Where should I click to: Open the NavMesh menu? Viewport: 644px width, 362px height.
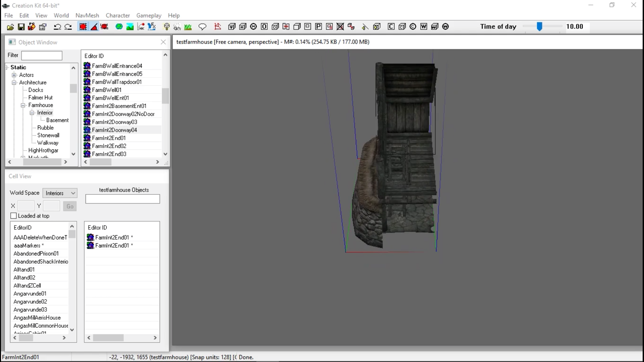(x=87, y=15)
